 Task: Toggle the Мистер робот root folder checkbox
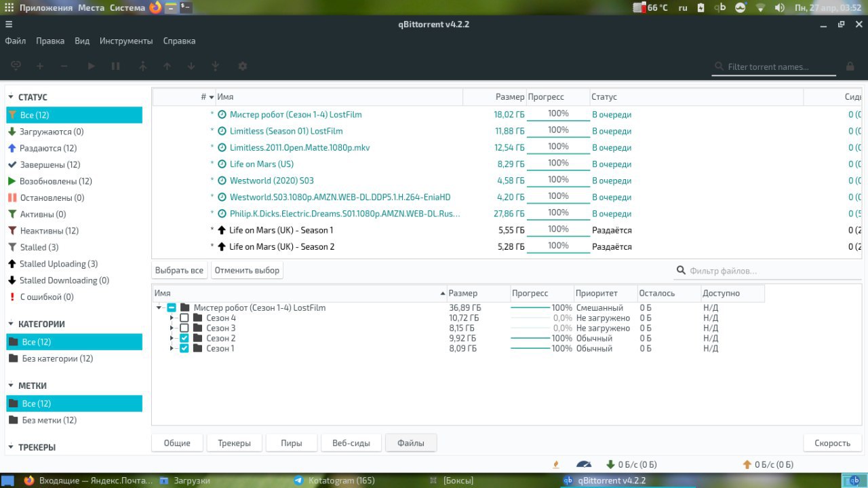click(x=172, y=307)
